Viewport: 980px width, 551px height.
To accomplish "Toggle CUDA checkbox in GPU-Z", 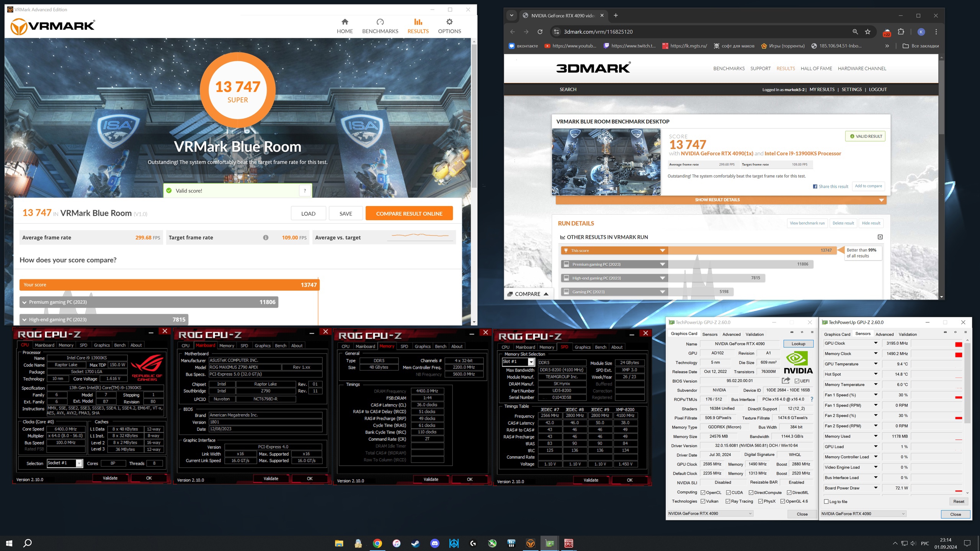I will (x=728, y=492).
